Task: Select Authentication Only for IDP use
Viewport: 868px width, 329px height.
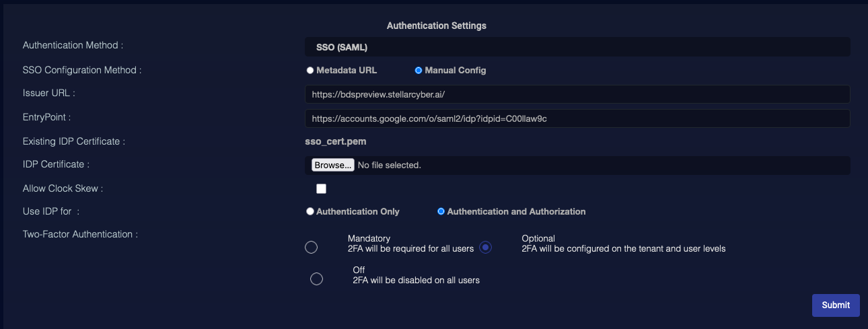Action: [x=310, y=211]
